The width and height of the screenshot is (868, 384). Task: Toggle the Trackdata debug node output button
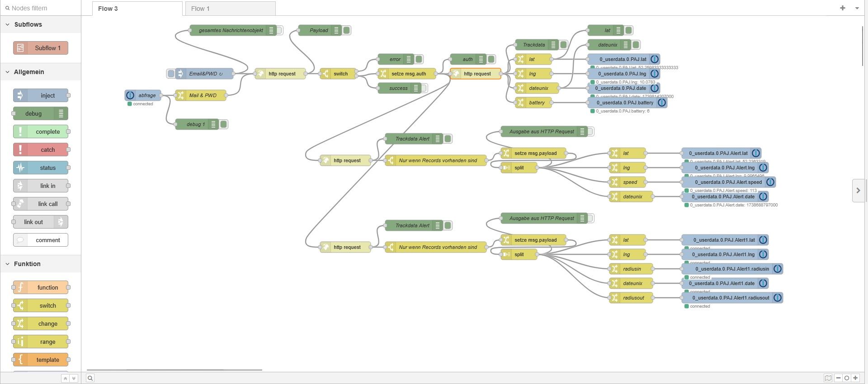click(x=564, y=45)
